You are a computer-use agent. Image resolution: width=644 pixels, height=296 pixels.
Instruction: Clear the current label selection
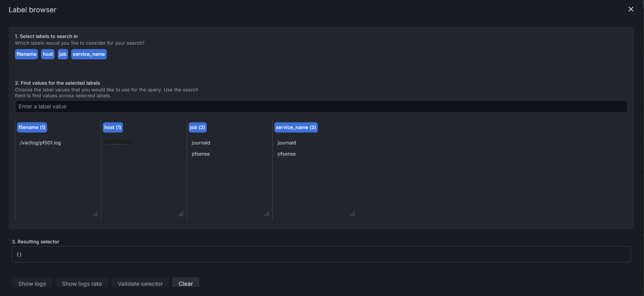click(185, 283)
